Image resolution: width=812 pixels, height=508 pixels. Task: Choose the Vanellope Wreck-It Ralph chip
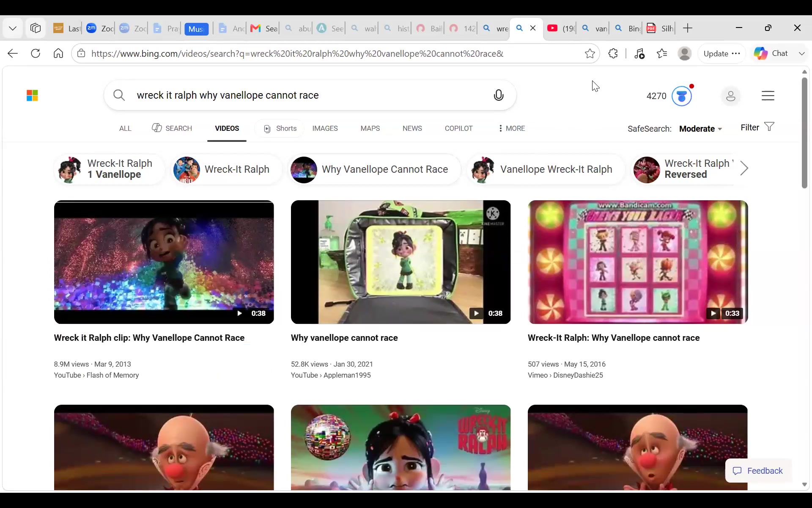click(546, 169)
